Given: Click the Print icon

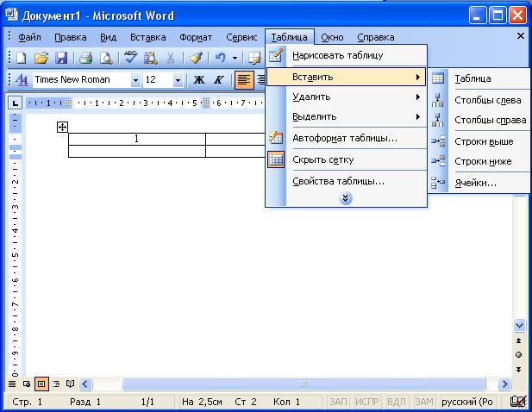Looking at the screenshot, I should click(86, 58).
